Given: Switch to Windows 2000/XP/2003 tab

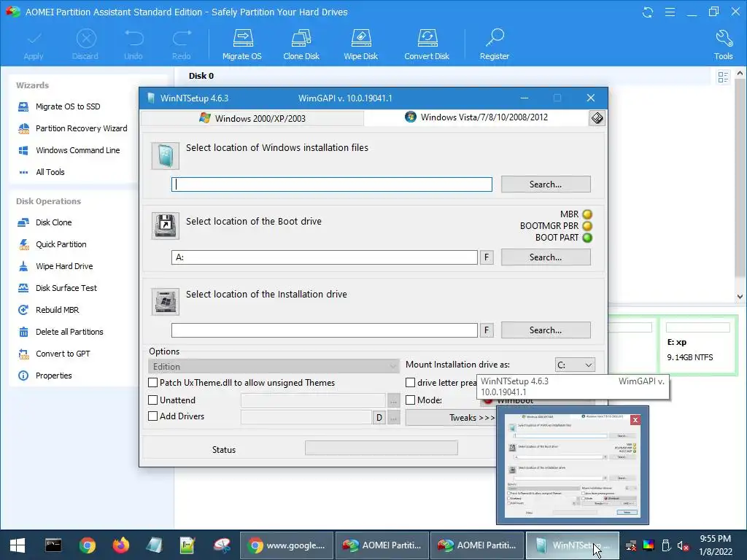Looking at the screenshot, I should point(252,118).
